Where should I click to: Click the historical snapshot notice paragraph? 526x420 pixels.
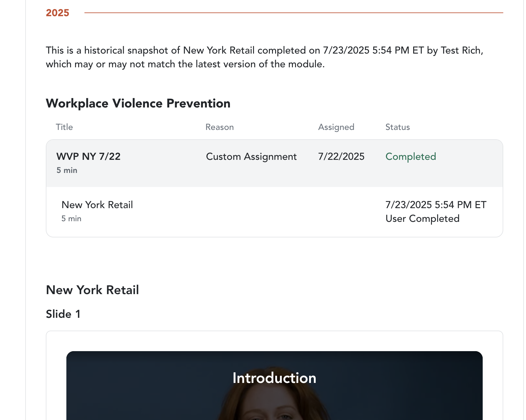click(x=265, y=57)
